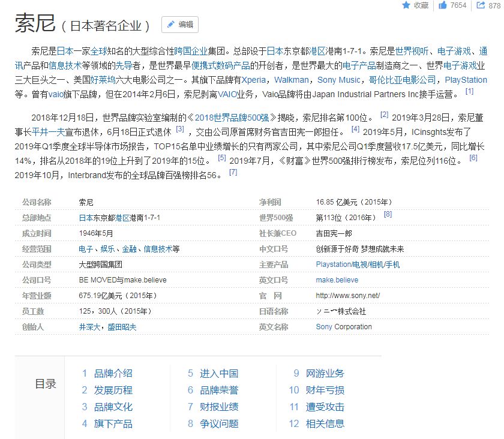Go to section 7 财报业绩

(219, 407)
